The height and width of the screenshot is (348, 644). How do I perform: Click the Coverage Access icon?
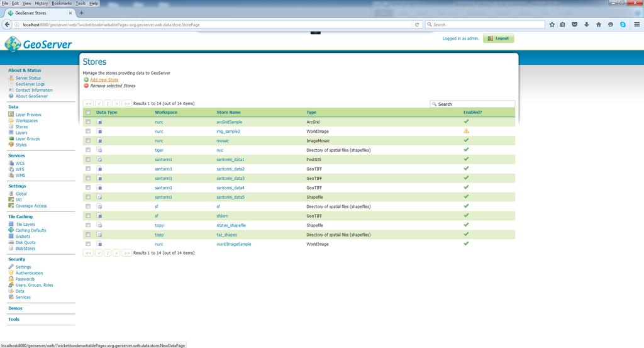(x=11, y=206)
